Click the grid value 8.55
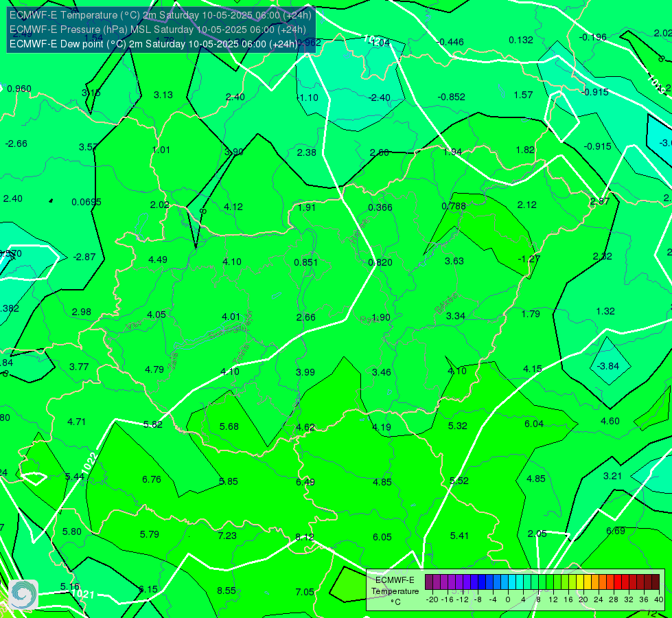Viewport: 672px width, 618px height. tap(227, 591)
